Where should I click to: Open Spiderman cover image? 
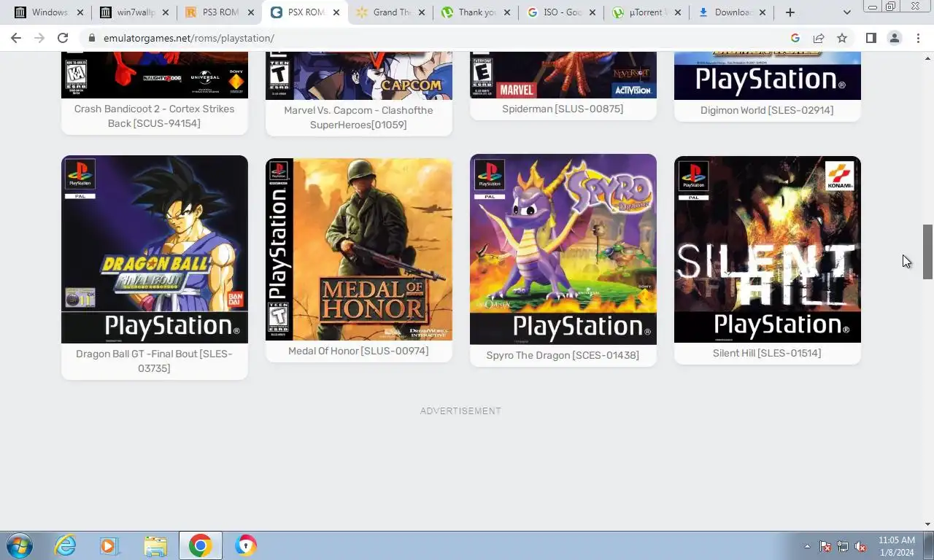[x=563, y=74]
